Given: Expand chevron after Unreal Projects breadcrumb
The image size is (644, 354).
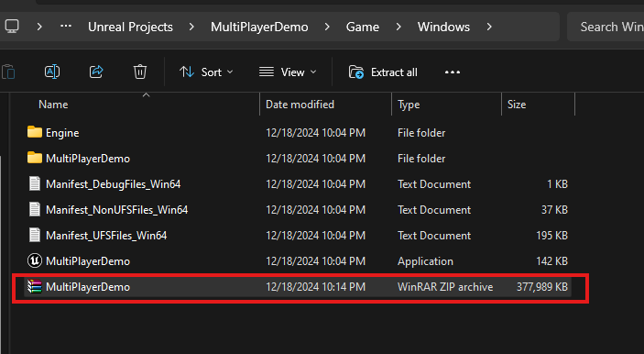Looking at the screenshot, I should (191, 27).
